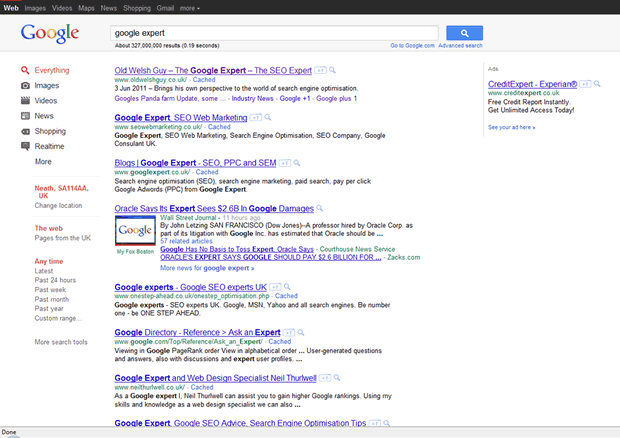Click preview magnifier beside Google Directory result
The width and height of the screenshot is (620, 438).
(x=301, y=332)
